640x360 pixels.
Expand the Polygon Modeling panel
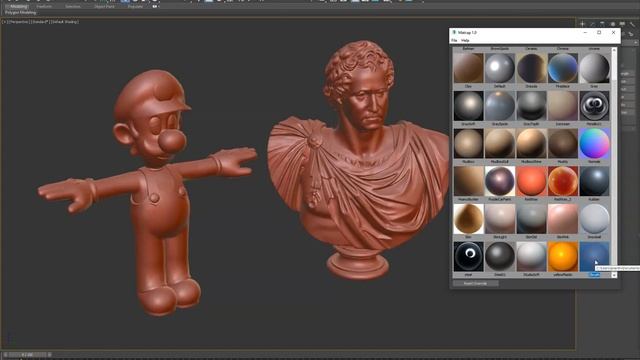(x=20, y=13)
